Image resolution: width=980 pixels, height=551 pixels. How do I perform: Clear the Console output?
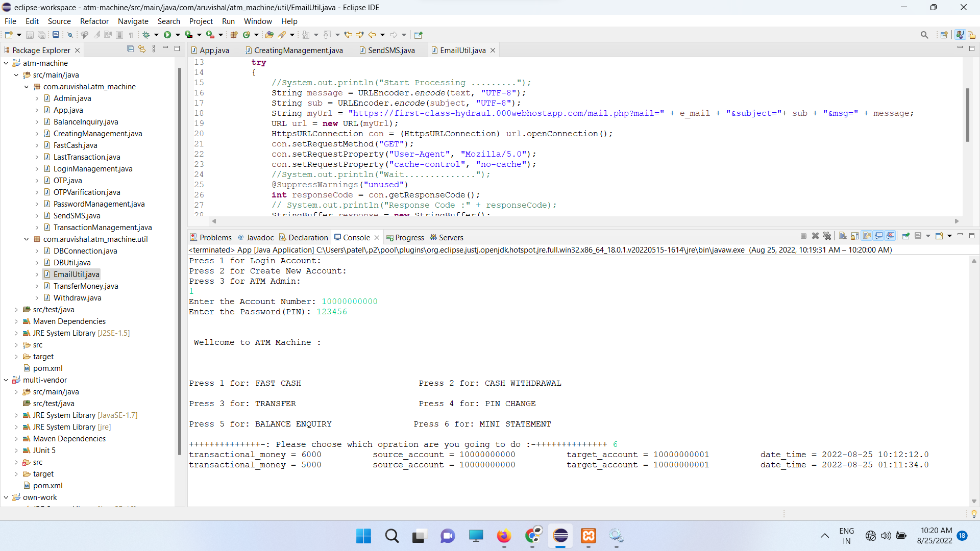click(x=843, y=236)
